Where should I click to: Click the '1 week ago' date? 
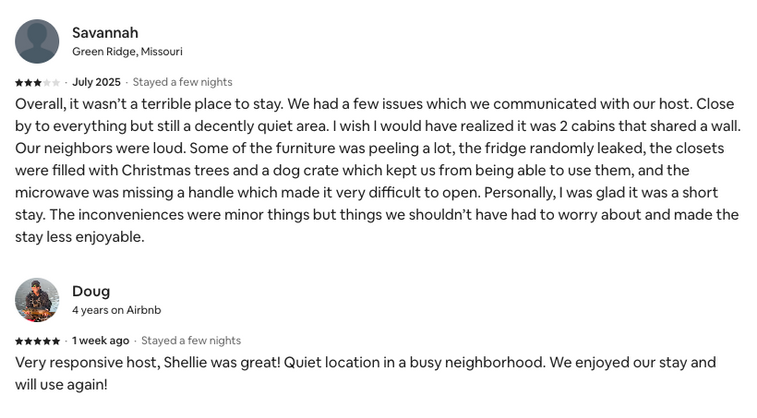coord(100,341)
